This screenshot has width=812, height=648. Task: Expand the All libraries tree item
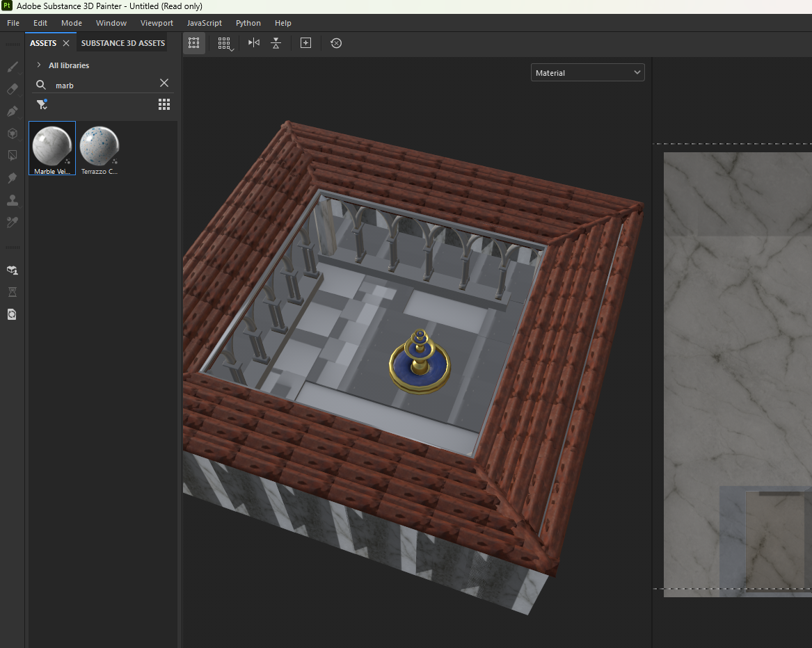tap(40, 65)
